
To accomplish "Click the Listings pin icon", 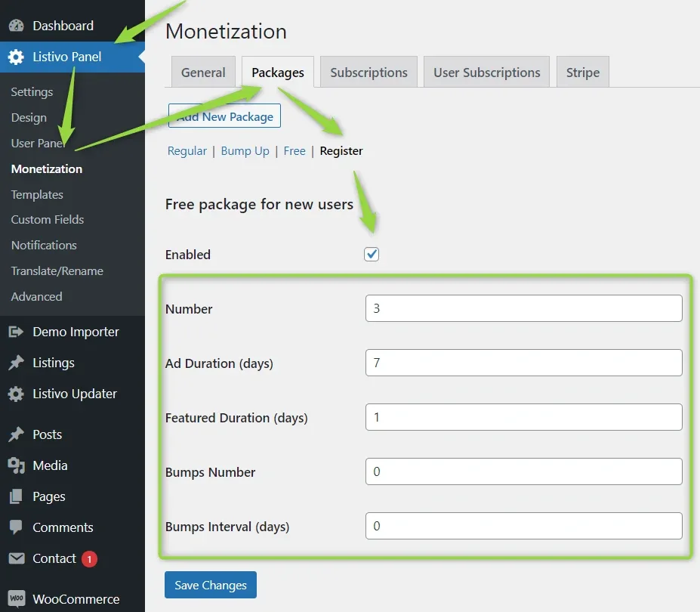I will [x=17, y=363].
